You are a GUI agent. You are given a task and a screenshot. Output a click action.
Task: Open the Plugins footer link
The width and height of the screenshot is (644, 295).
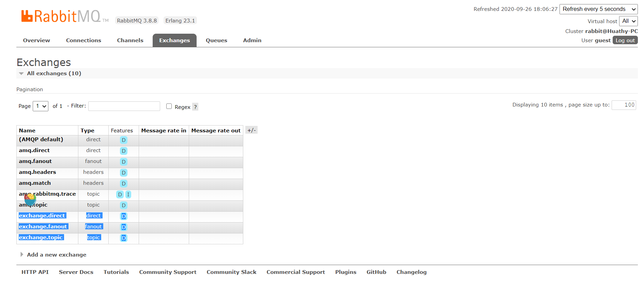pos(346,272)
